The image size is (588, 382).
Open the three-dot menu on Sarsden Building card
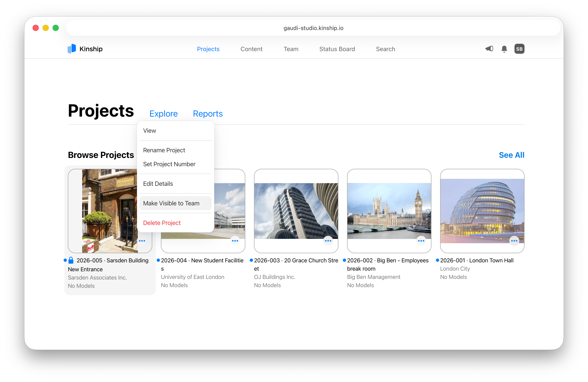[x=142, y=241]
